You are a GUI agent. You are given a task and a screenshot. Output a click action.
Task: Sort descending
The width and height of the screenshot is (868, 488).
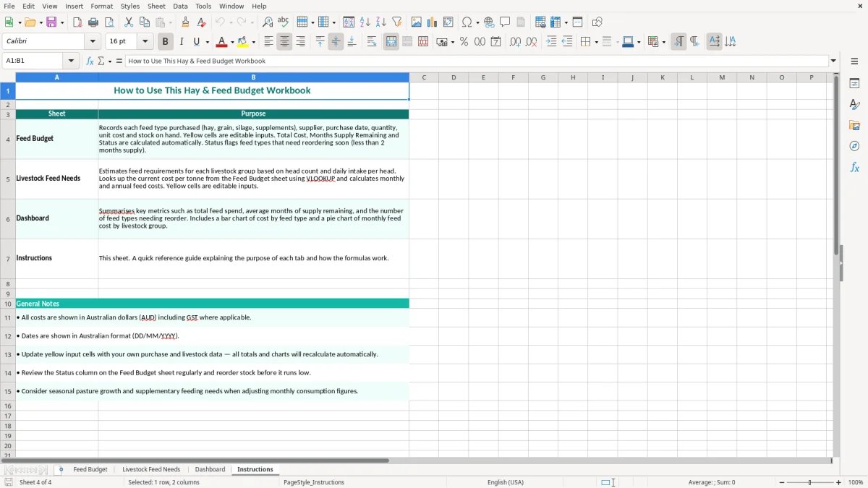pos(381,22)
